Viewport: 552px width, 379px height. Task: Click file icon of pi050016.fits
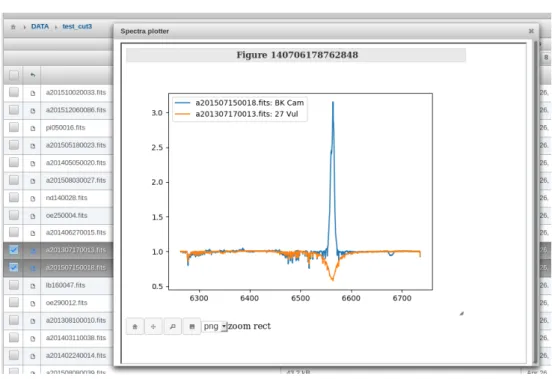point(33,128)
